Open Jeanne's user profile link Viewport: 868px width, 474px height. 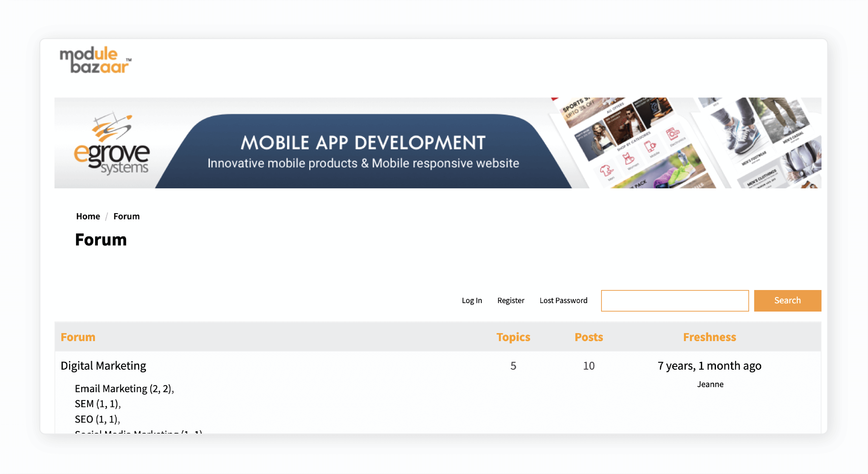710,384
